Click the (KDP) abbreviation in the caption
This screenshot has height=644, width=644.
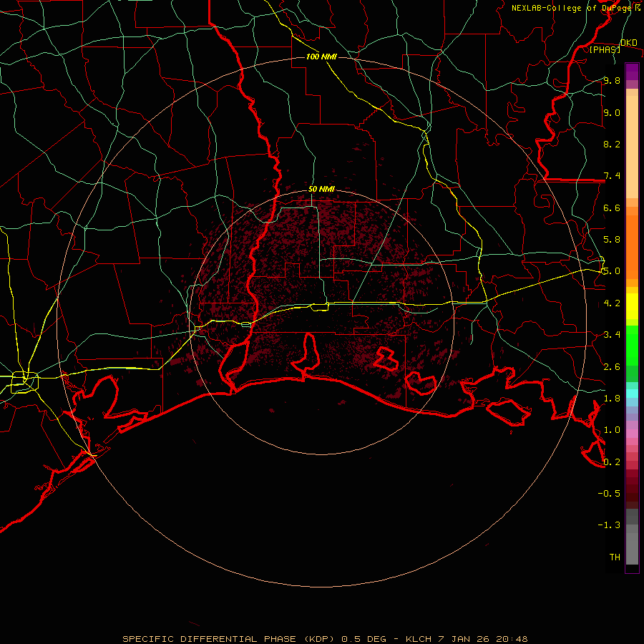point(318,639)
